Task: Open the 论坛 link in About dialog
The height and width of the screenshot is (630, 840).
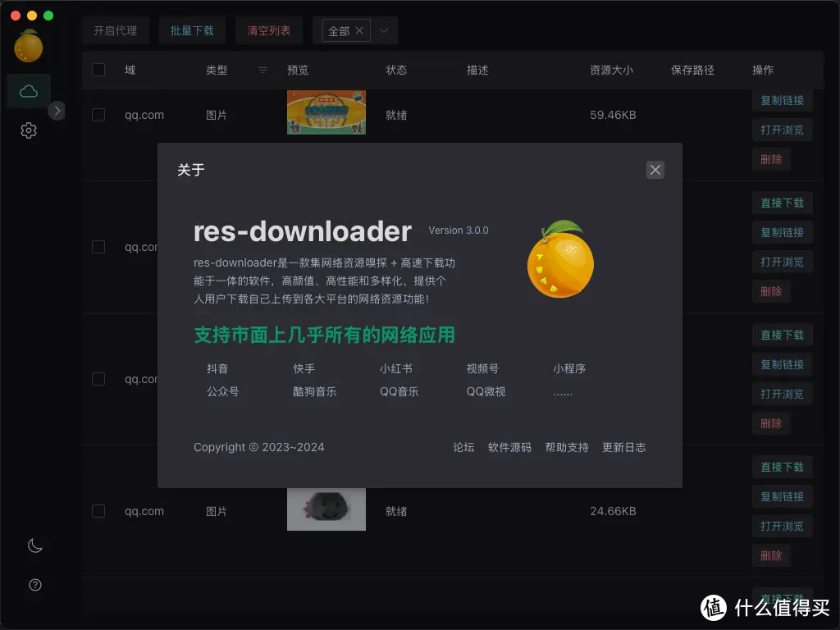Action: (x=463, y=447)
